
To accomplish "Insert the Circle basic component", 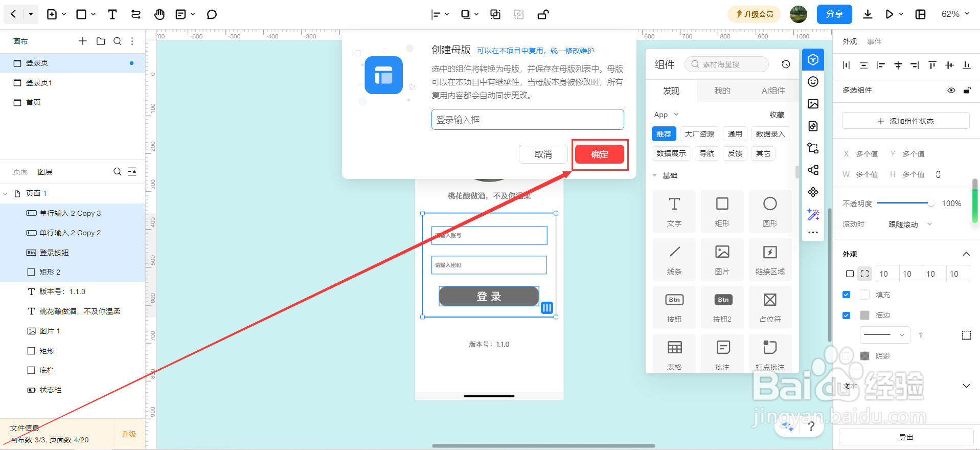I will (770, 212).
